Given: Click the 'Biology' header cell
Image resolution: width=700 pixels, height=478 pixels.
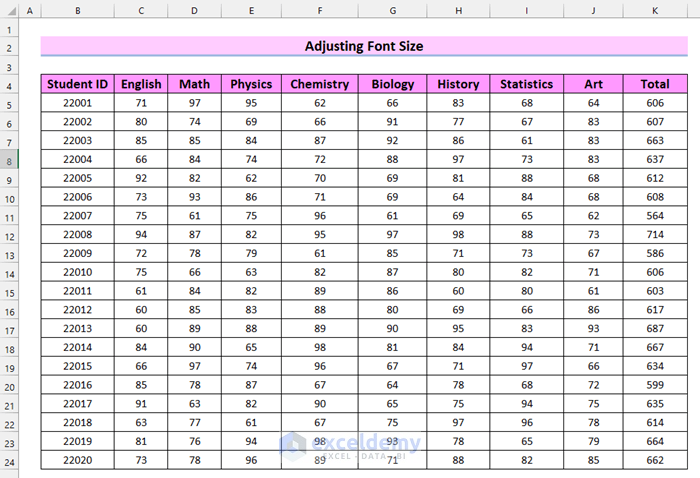Looking at the screenshot, I should click(392, 84).
